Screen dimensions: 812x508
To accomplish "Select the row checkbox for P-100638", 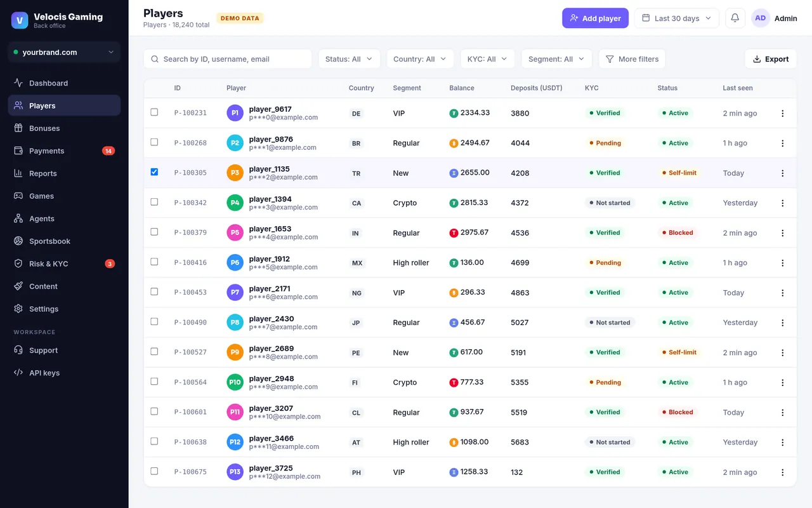I will pos(154,441).
